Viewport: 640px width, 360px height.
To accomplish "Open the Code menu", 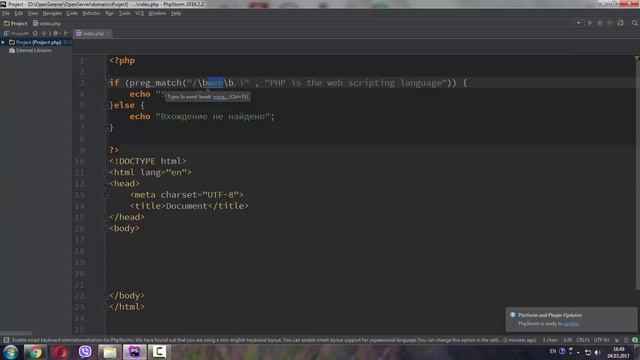I will (x=72, y=13).
